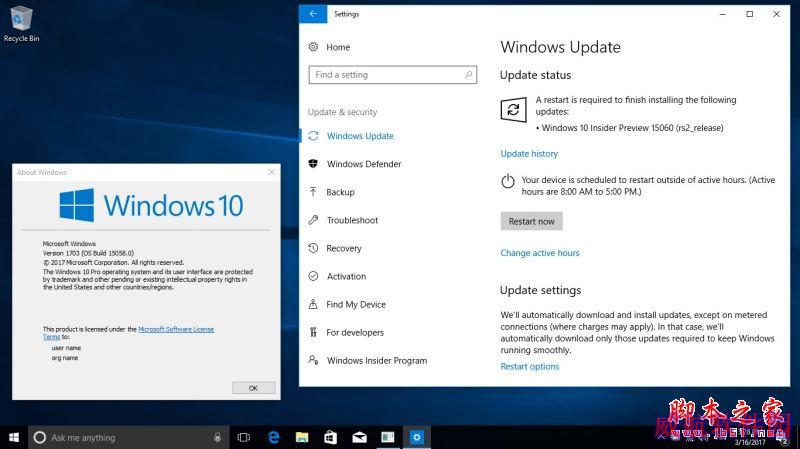
Task: Open the Mail app from the taskbar
Action: [x=359, y=437]
